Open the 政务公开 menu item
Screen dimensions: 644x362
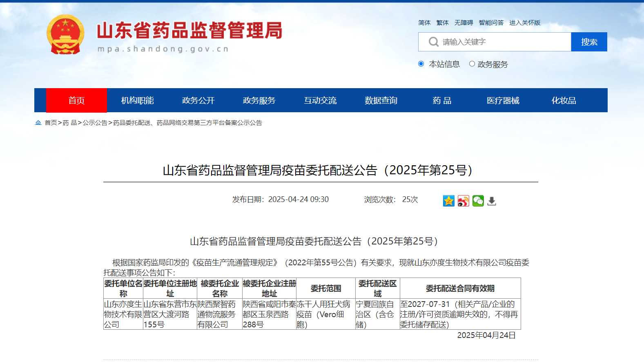[x=198, y=100]
